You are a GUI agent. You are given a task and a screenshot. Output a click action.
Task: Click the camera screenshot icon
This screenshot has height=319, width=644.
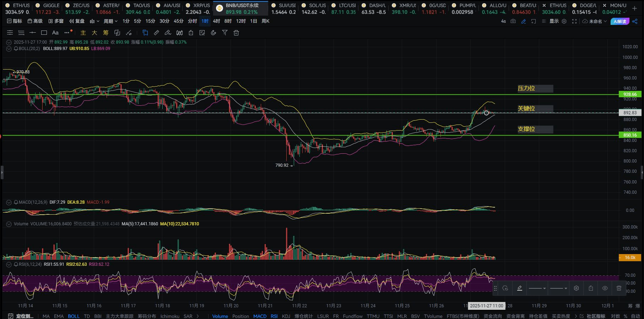point(513,21)
